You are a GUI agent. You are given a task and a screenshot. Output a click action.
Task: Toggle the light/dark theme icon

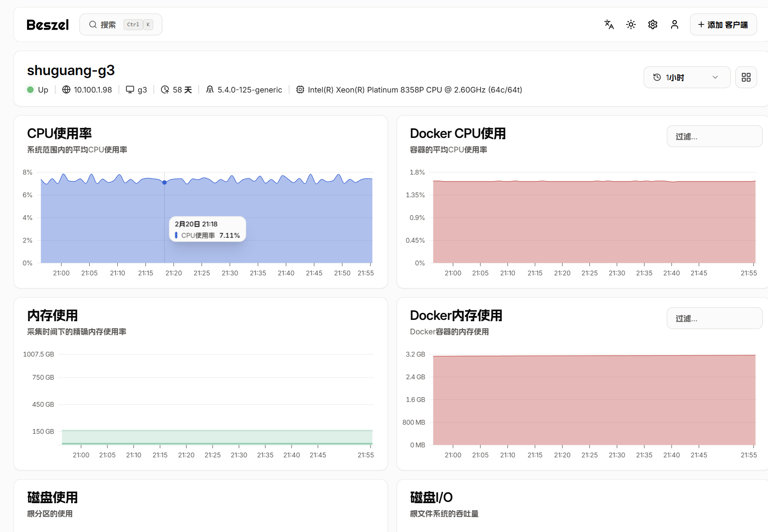631,24
